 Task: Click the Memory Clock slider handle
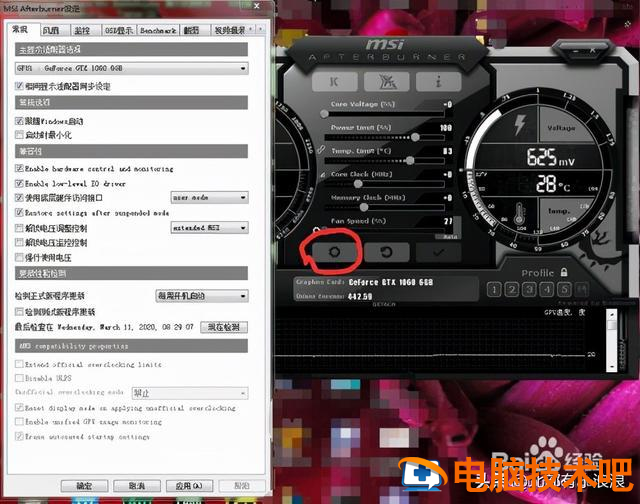(x=364, y=207)
